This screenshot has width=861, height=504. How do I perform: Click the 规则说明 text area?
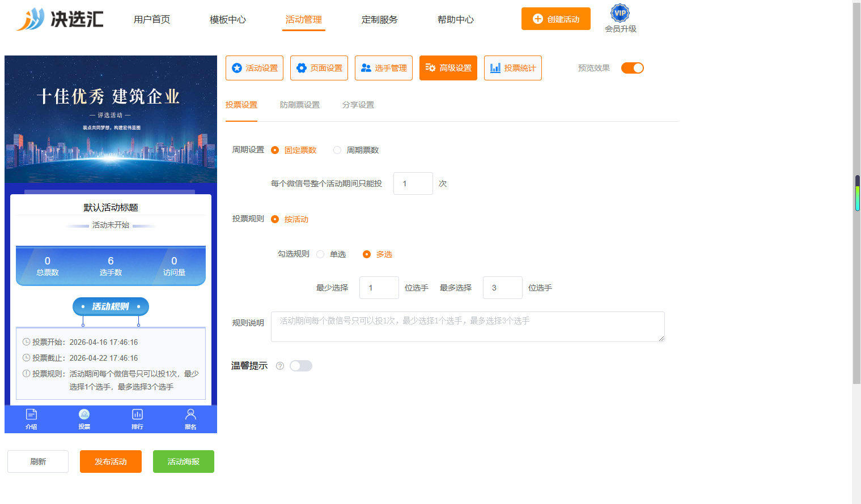point(468,327)
